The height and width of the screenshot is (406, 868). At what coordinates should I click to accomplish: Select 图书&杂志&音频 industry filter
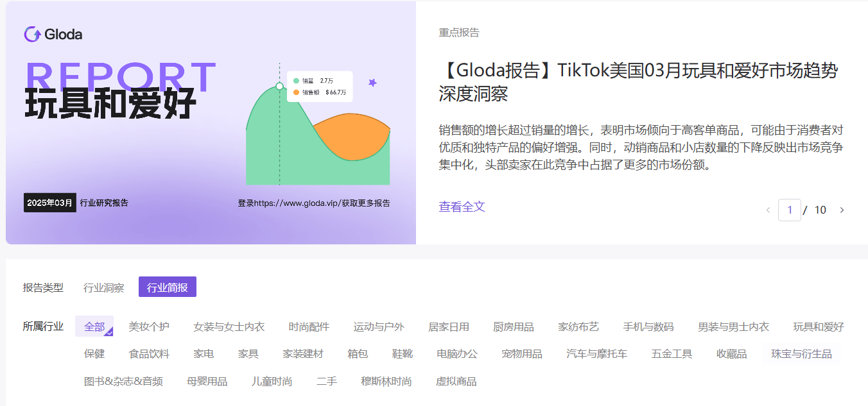coord(123,381)
